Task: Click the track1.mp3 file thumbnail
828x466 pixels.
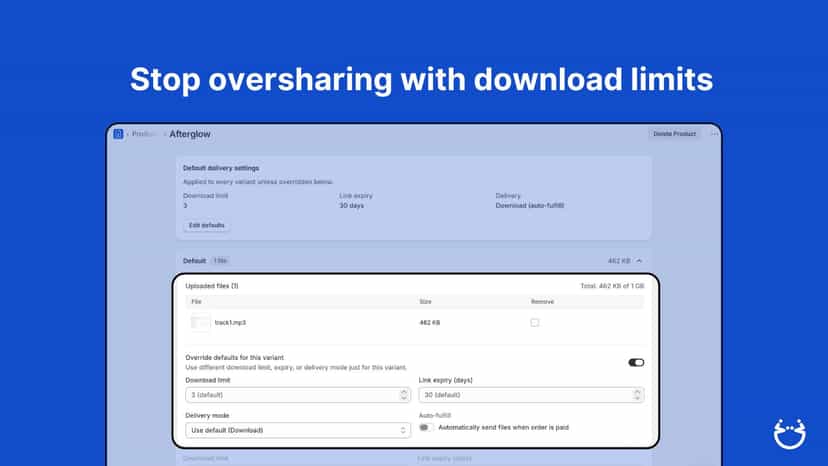Action: pyautogui.click(x=200, y=322)
